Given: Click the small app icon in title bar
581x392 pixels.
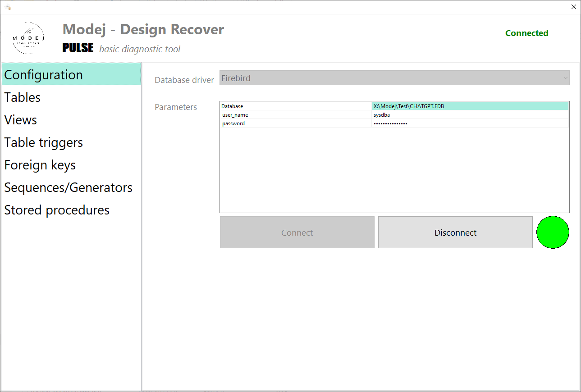Looking at the screenshot, I should [7, 7].
